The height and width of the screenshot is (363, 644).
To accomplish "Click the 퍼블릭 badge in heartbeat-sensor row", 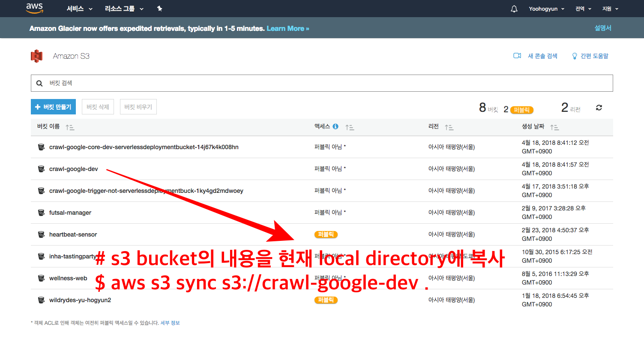I will [326, 234].
